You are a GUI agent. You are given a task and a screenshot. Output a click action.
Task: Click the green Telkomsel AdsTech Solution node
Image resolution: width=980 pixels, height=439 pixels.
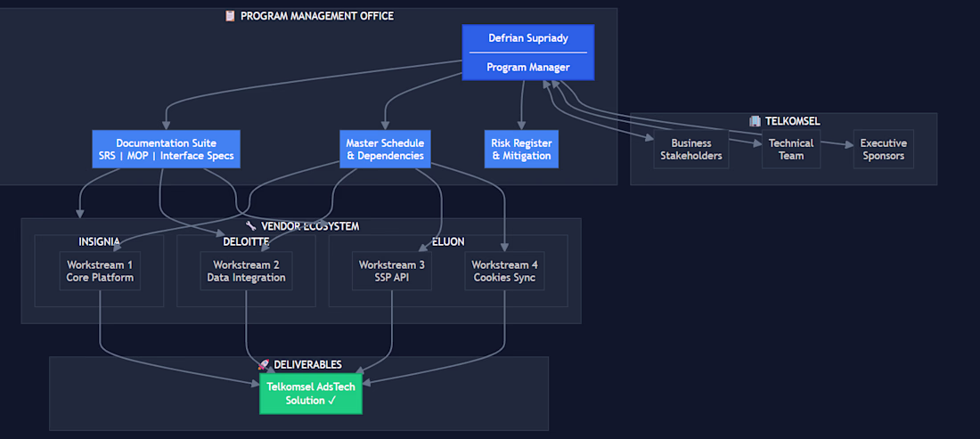[x=311, y=394]
